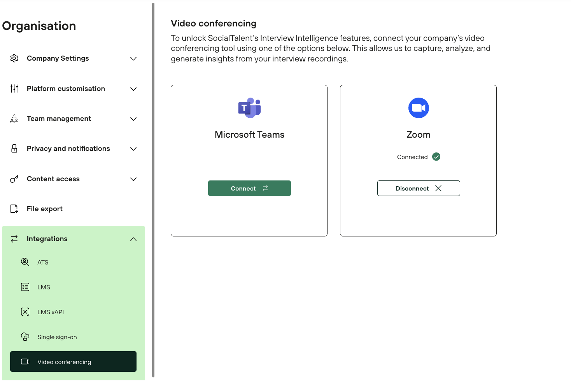Open the Company Settings menu item
The width and height of the screenshot is (571, 392).
click(x=74, y=58)
